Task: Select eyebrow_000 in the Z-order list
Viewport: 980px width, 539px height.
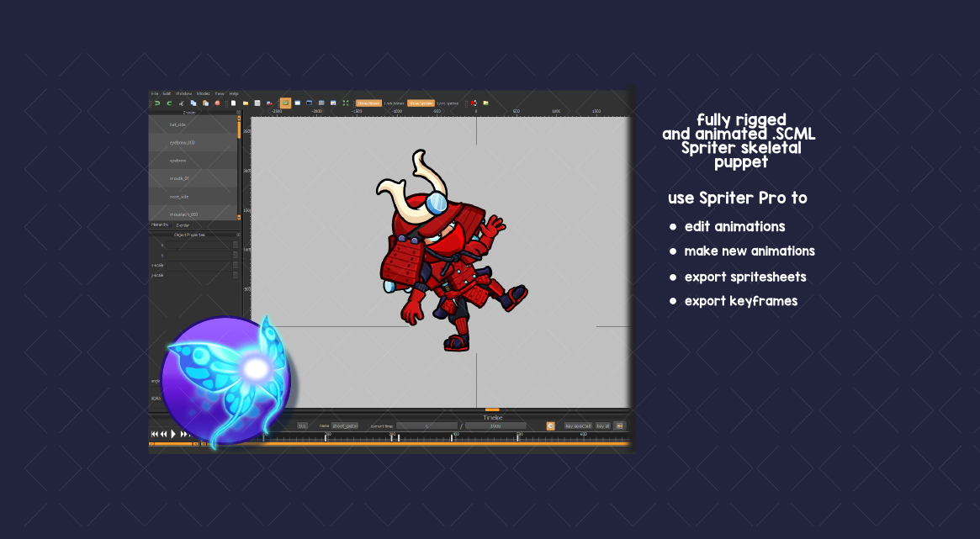Action: click(x=193, y=142)
